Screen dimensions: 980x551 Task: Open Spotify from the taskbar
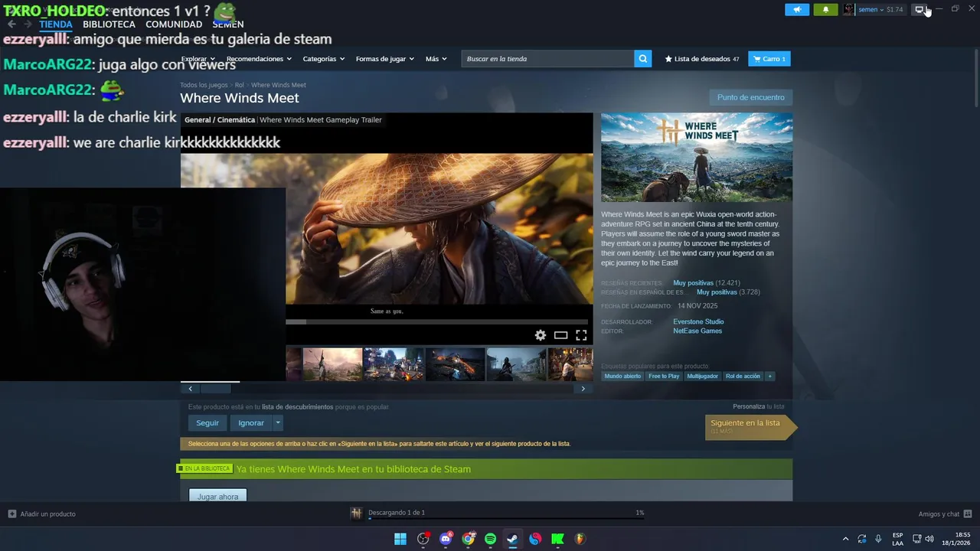click(x=490, y=539)
